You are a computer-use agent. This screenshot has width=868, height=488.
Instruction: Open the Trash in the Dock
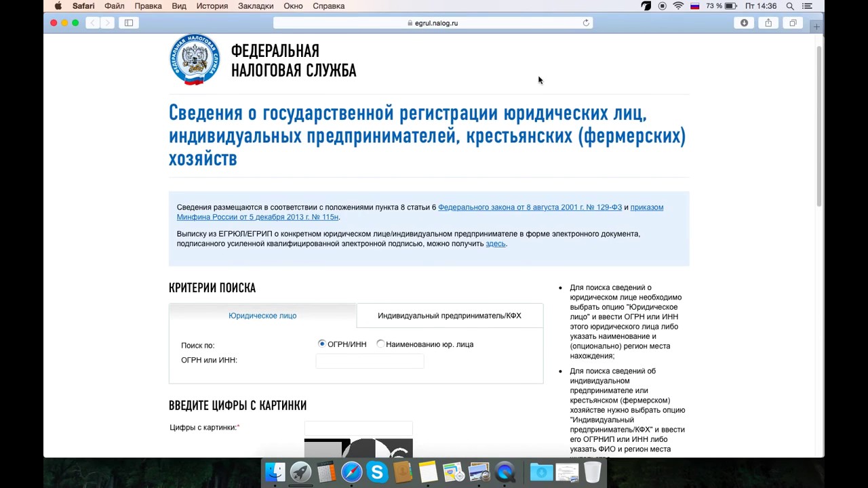click(x=592, y=472)
